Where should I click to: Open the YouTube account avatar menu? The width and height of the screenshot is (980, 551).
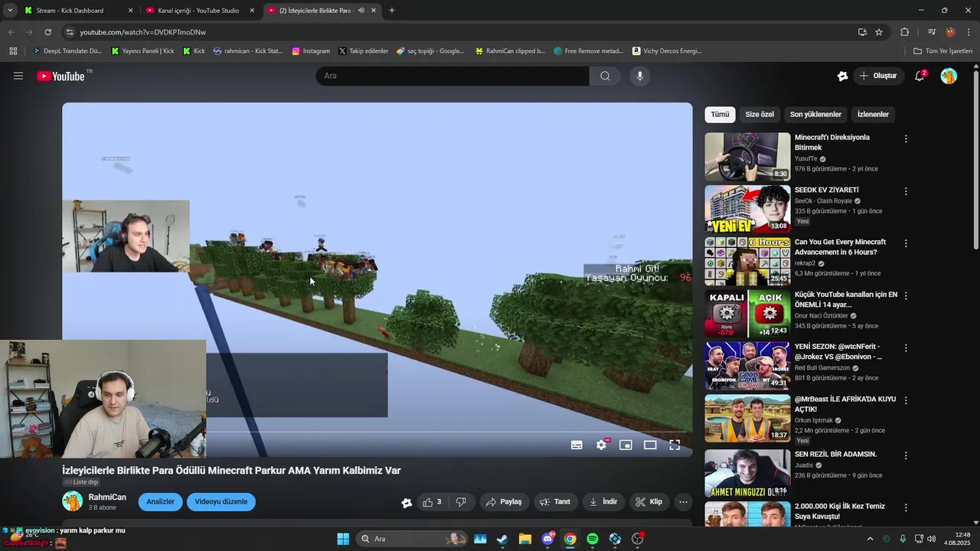[x=949, y=76]
